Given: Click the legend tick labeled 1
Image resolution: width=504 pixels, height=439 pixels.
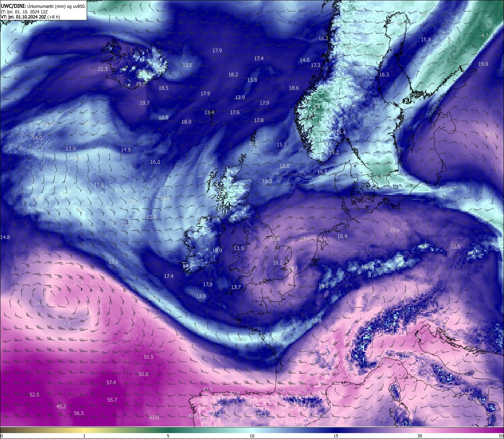Looking at the screenshot, I should pyautogui.click(x=84, y=436).
